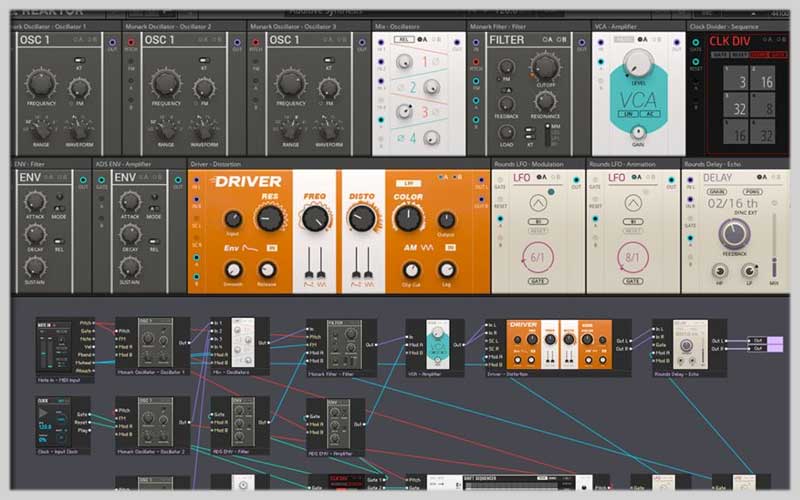Toggle the KT switch on Oscillator 2
The image size is (800, 500).
[x=204, y=60]
